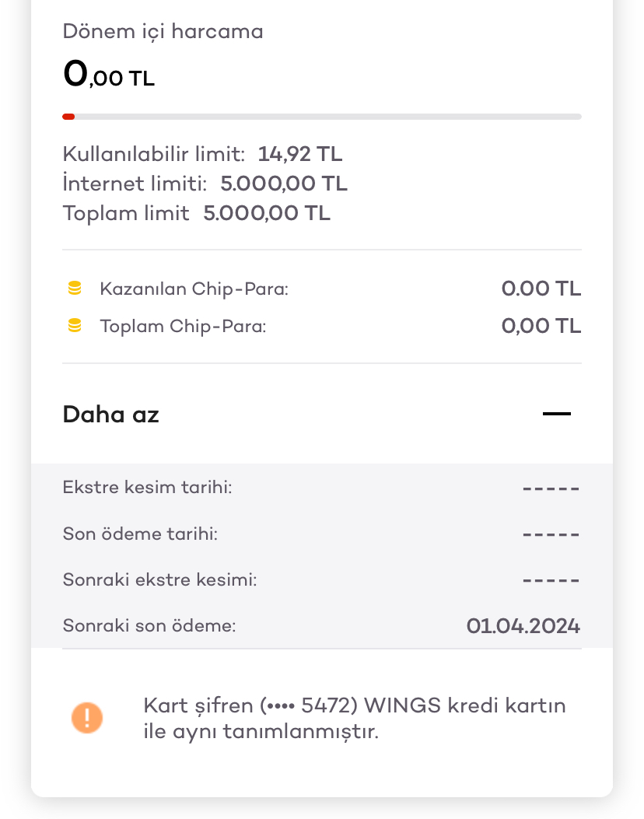644x819 pixels.
Task: Click the "Son ödeme tarihi" row label
Action: 140,534
